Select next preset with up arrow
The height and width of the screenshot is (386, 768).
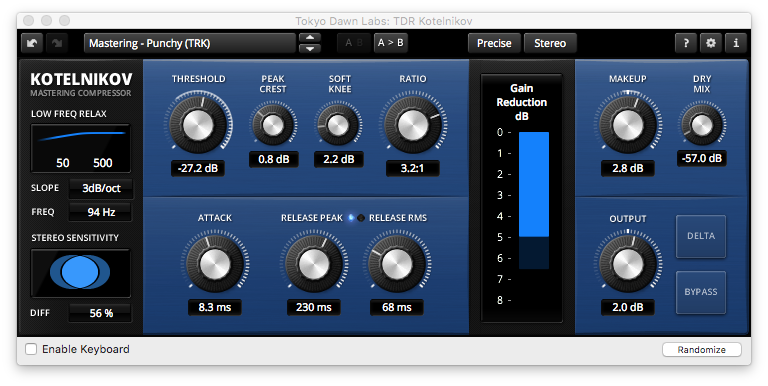tap(310, 38)
